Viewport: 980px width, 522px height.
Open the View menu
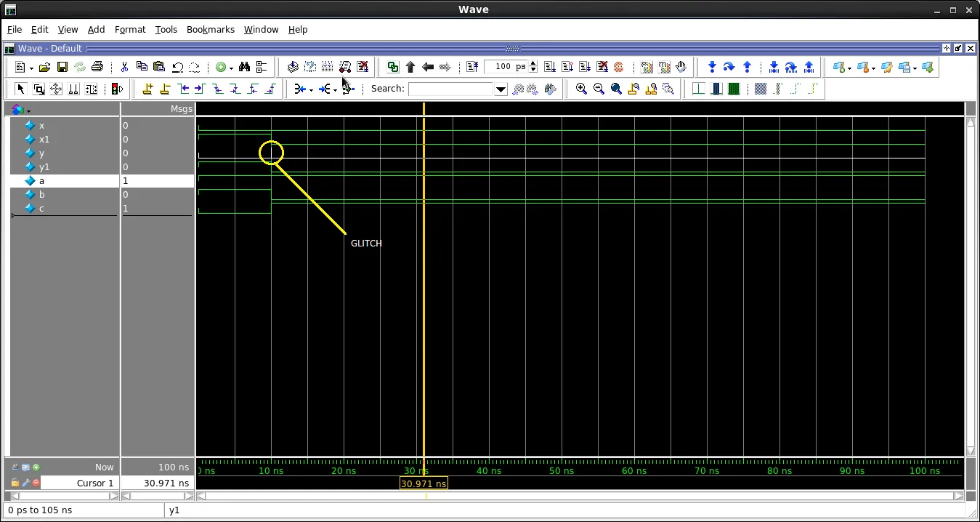68,30
